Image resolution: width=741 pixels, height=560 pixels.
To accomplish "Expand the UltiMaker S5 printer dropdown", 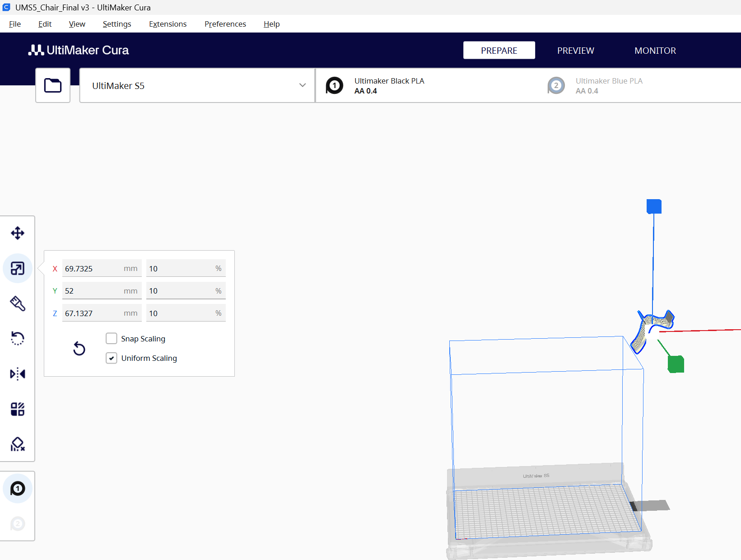I will [x=197, y=85].
